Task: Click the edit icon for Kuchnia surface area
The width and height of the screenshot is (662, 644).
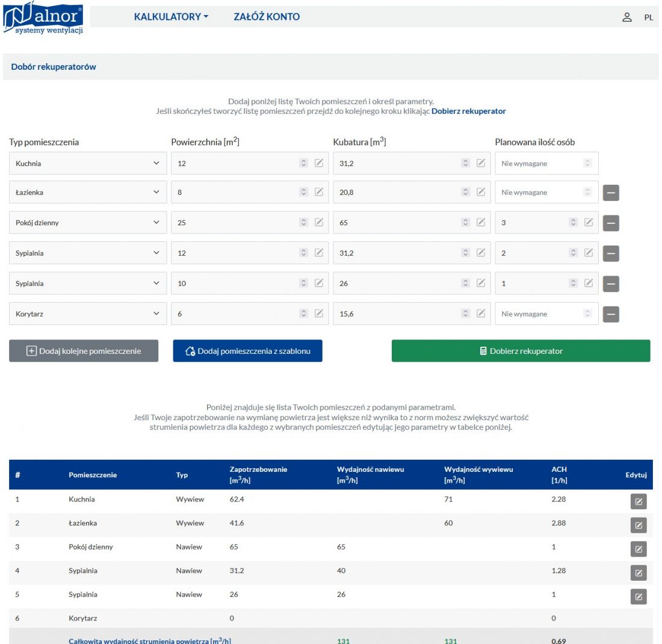Action: point(319,163)
